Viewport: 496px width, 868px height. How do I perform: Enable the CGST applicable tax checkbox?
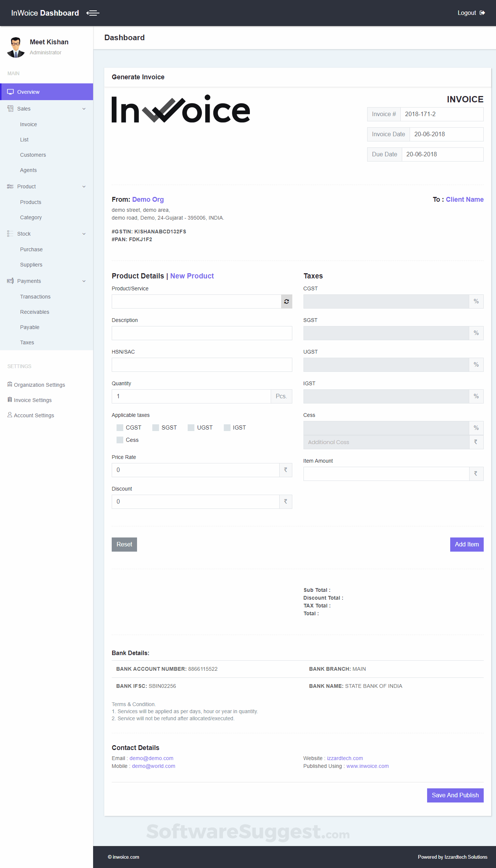pos(120,428)
